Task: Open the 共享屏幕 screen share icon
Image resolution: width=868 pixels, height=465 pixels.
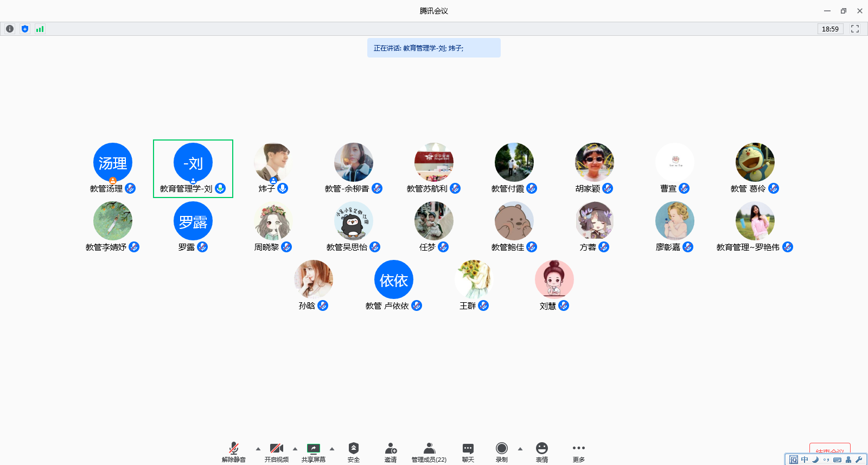Action: click(314, 451)
